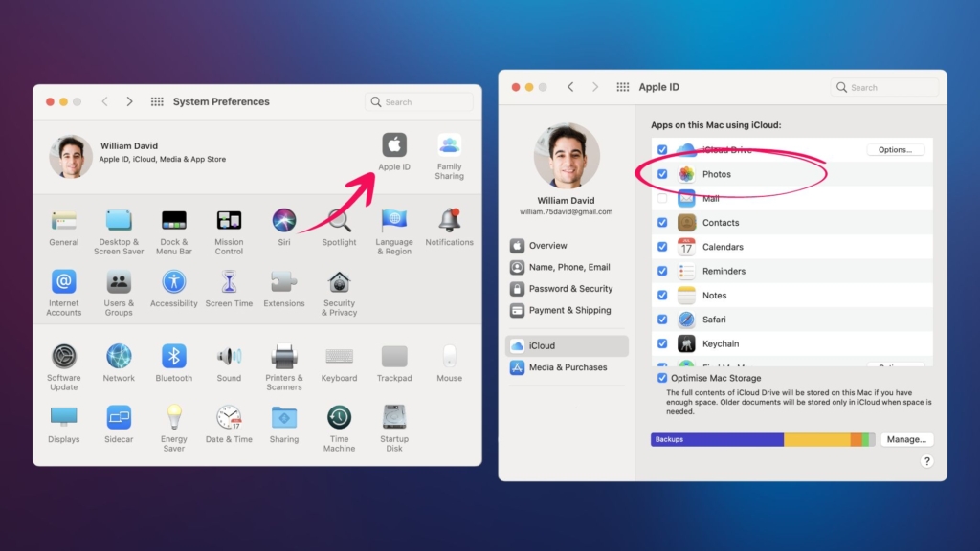
Task: Open Family Sharing preferences
Action: [449, 156]
